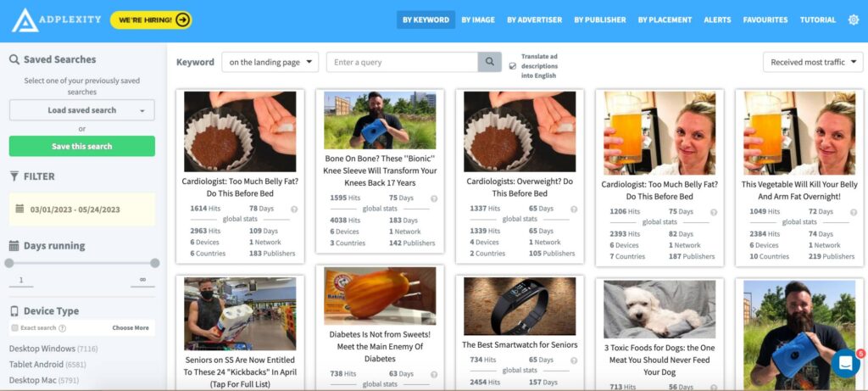Open the settings gear icon

pyautogui.click(x=854, y=20)
